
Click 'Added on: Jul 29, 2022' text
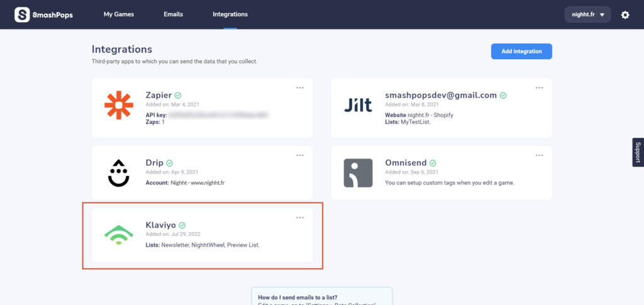coord(173,235)
